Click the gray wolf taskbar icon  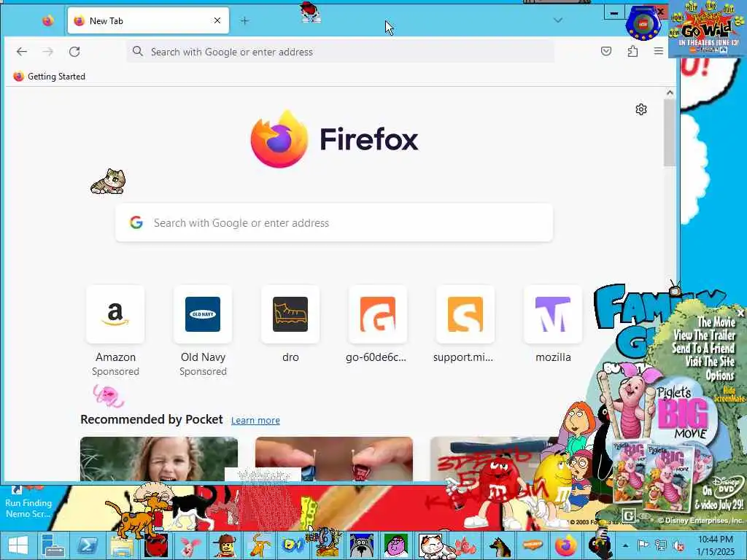(362, 545)
